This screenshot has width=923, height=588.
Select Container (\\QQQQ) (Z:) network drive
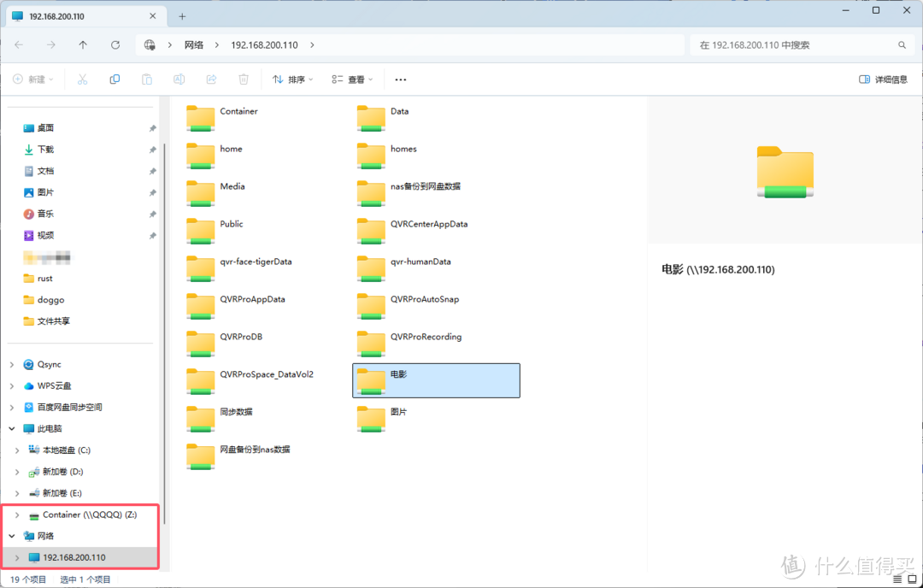(x=89, y=515)
